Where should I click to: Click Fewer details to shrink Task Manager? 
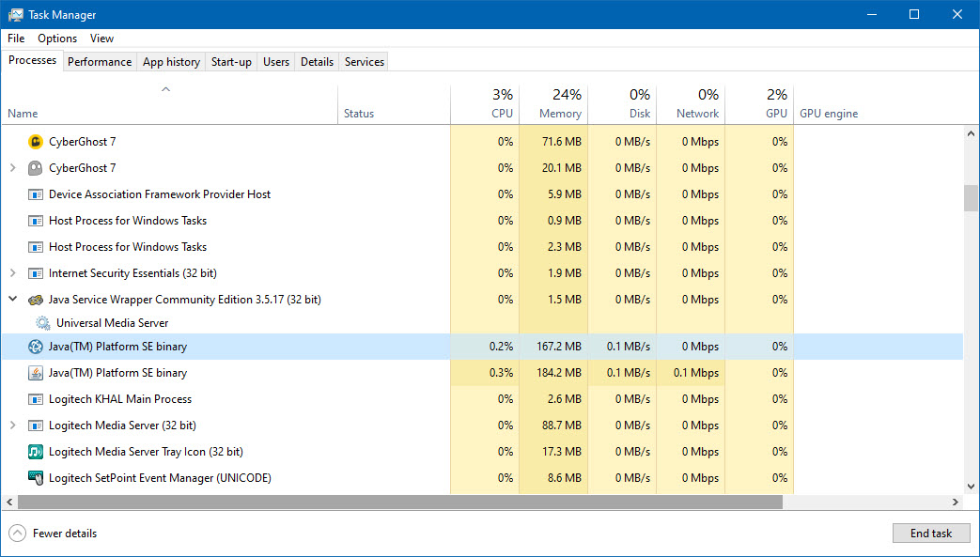click(x=54, y=534)
